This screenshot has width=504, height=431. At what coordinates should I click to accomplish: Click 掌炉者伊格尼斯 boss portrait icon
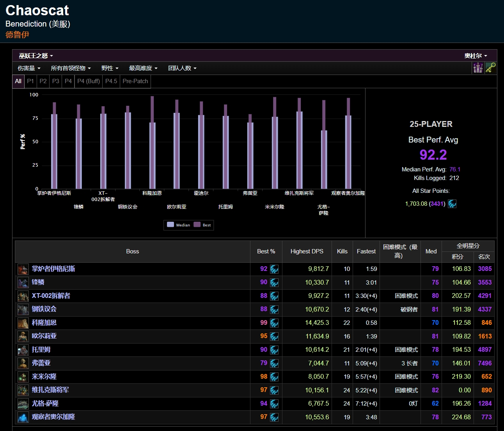click(23, 269)
